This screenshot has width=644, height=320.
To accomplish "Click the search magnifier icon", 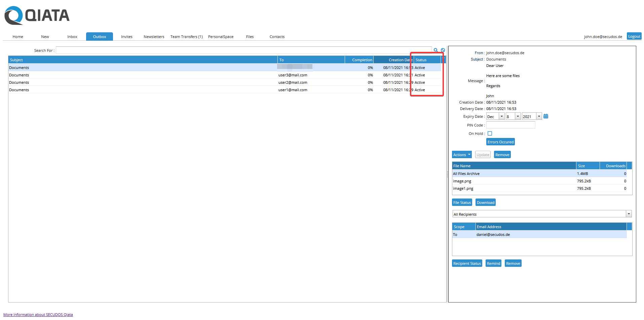I will [x=435, y=50].
